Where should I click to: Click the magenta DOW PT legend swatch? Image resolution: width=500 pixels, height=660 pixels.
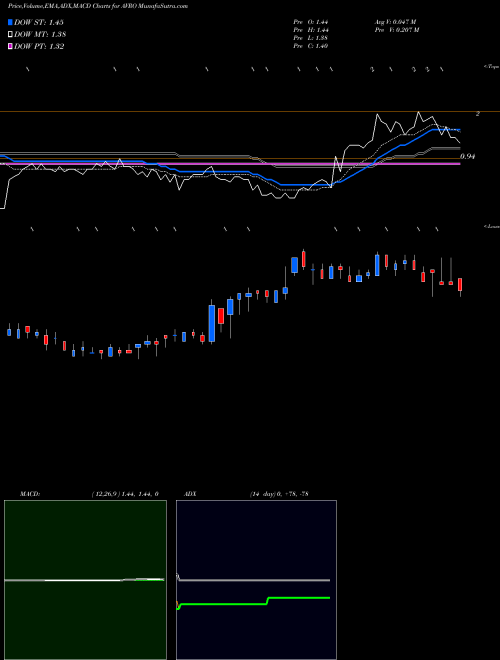pos(10,47)
